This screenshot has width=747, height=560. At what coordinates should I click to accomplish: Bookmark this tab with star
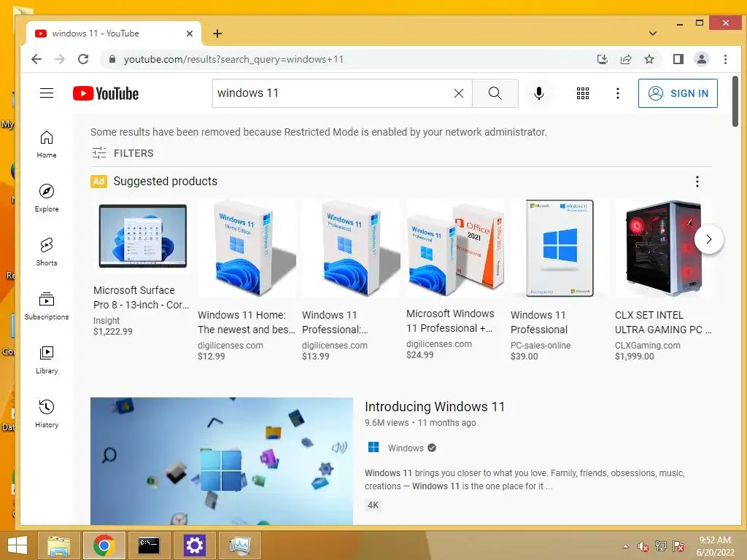pyautogui.click(x=649, y=59)
